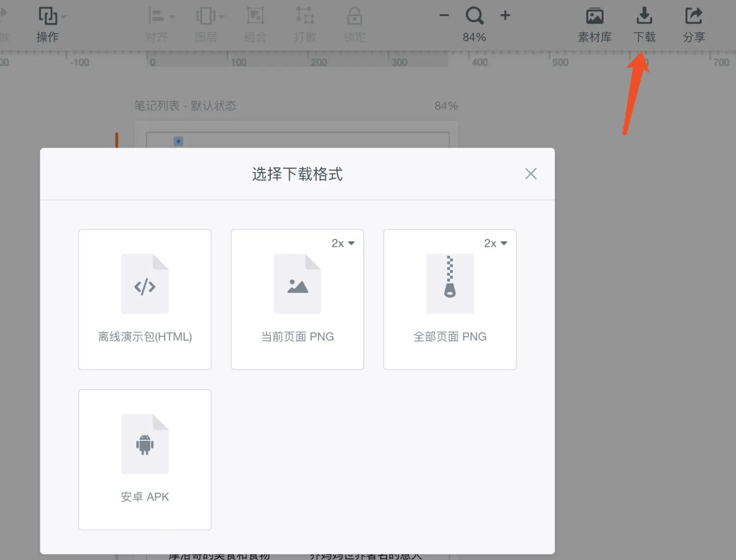Open the 素材库 asset library
Image resolution: width=736 pixels, height=560 pixels.
tap(595, 16)
